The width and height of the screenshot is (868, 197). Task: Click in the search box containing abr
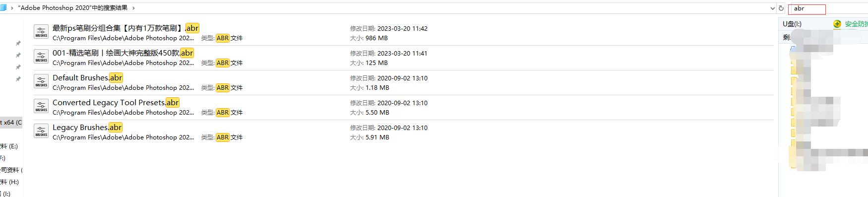[x=807, y=9]
